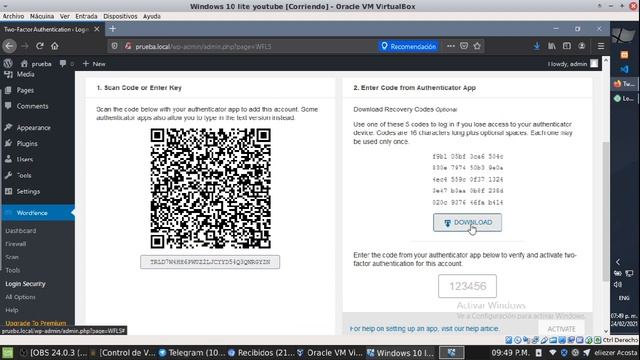The width and height of the screenshot is (640, 360).
Task: Click the ACTIVATE button
Action: coord(561,329)
